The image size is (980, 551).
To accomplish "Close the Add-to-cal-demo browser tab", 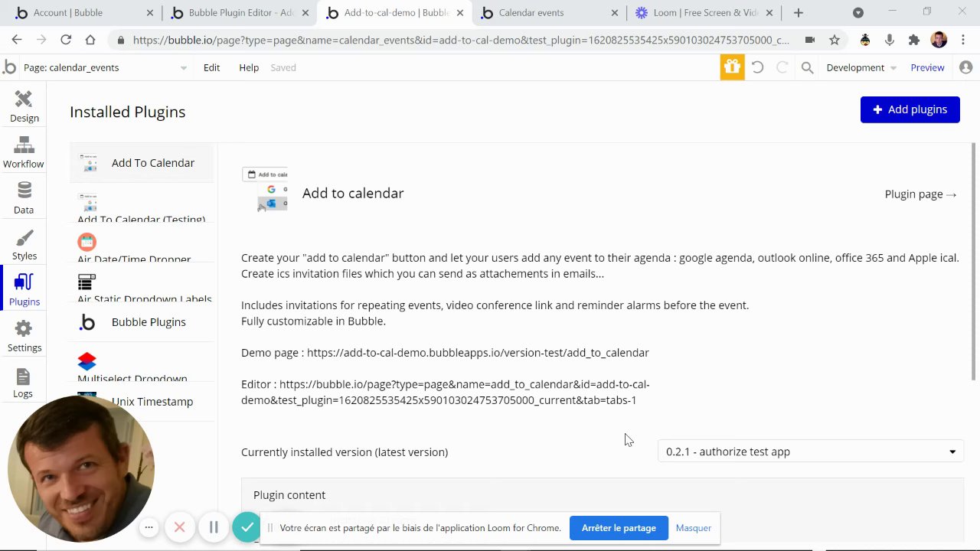I will tap(460, 12).
